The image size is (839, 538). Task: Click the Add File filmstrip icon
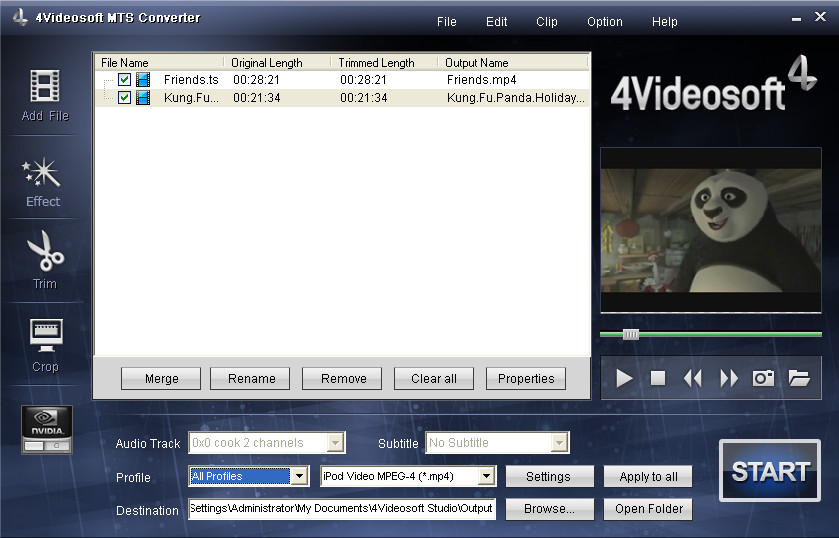(45, 86)
